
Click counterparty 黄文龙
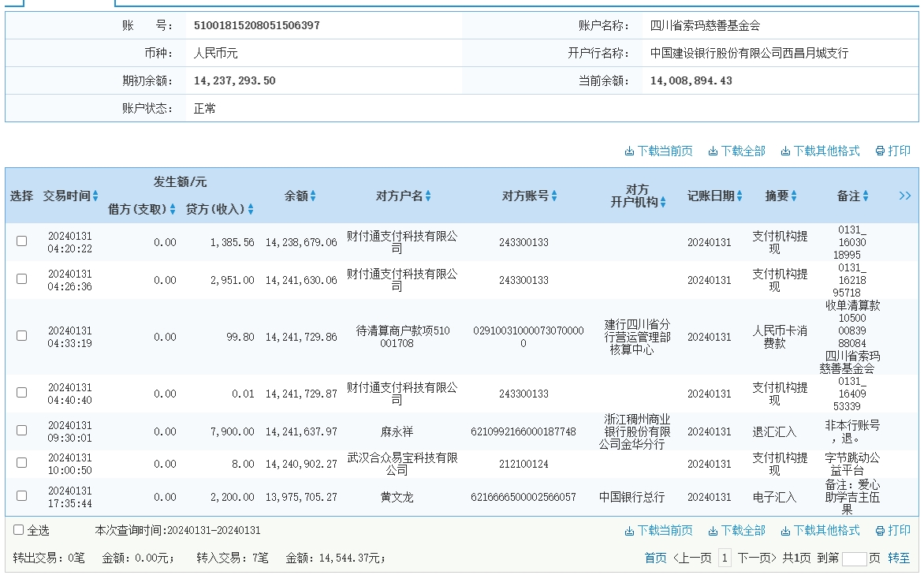[x=397, y=497]
